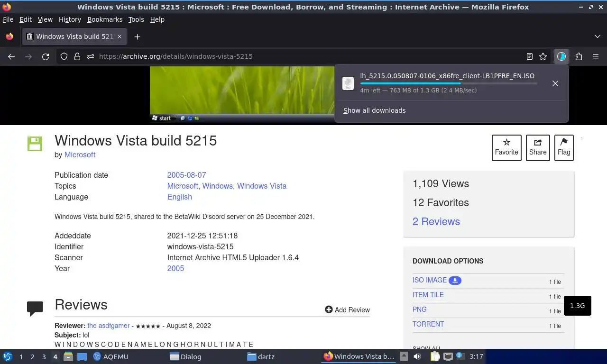The image size is (607, 364).
Task: Open the Bookmarks menu
Action: [x=105, y=19]
